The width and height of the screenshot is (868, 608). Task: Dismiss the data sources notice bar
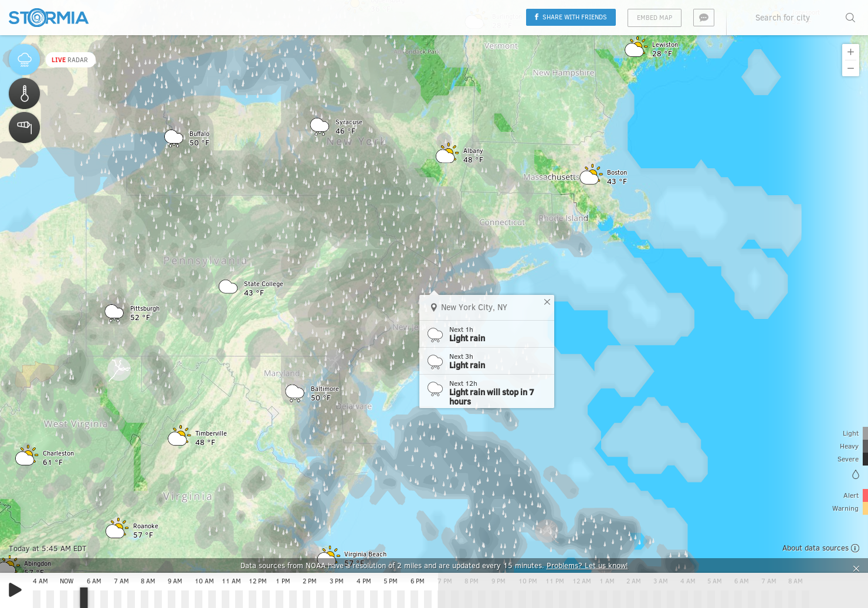coord(856,569)
